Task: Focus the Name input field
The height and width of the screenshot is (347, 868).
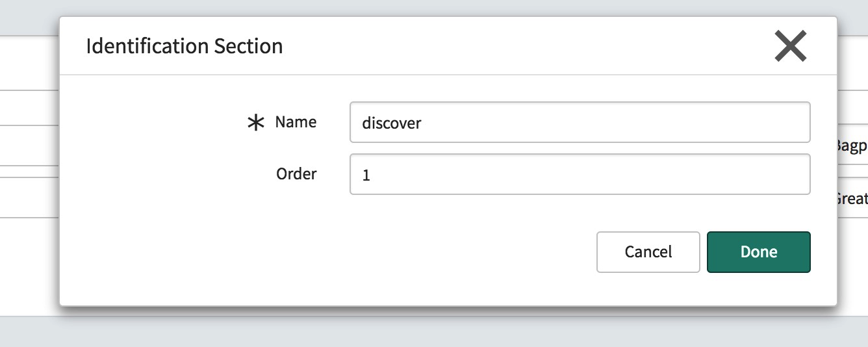Action: (x=580, y=122)
